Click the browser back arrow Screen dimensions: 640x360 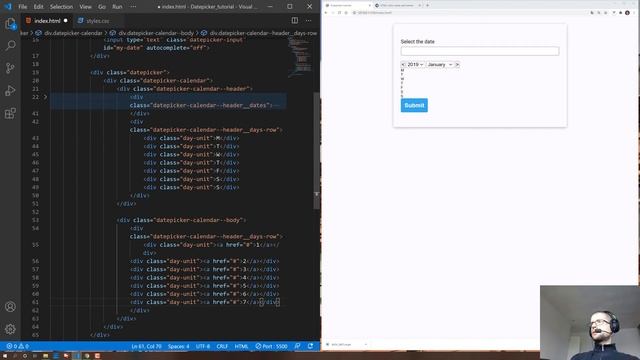pos(326,13)
